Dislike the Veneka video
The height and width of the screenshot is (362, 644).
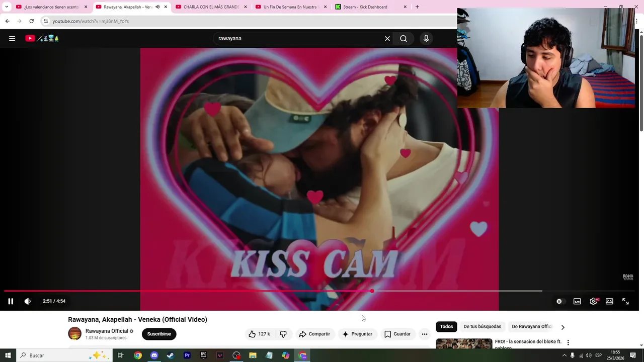(x=283, y=334)
